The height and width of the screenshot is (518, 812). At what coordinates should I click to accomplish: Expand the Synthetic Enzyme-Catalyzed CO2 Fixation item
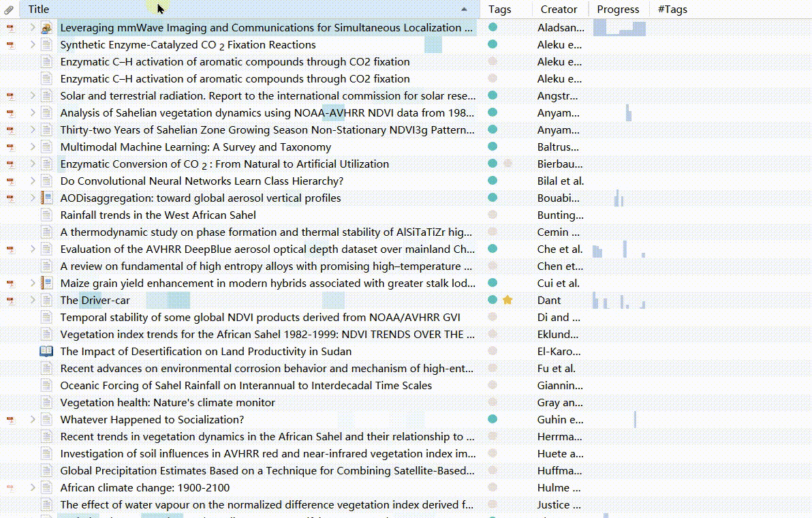32,45
